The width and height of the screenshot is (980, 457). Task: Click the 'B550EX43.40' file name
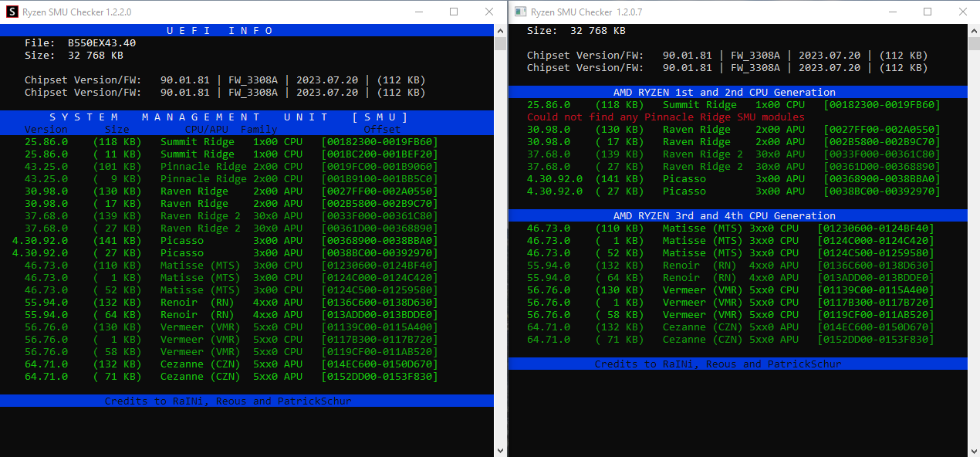[102, 43]
